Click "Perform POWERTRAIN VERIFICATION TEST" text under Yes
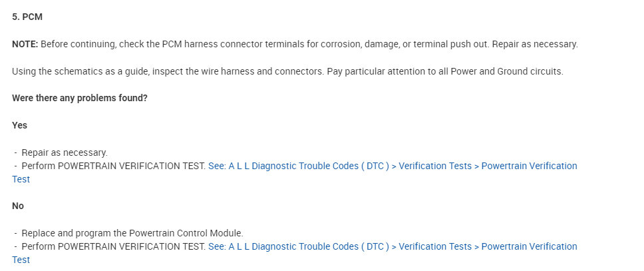 [x=113, y=166]
